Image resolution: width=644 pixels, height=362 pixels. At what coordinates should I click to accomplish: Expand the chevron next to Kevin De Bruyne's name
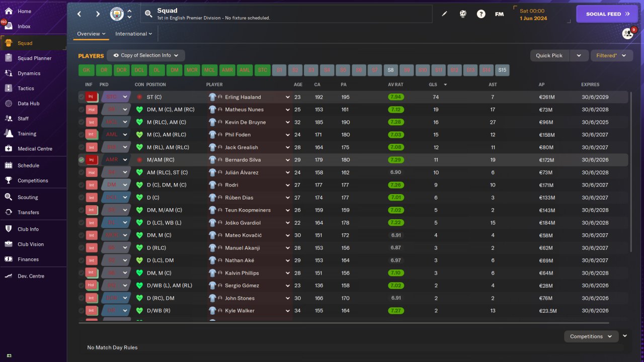288,122
